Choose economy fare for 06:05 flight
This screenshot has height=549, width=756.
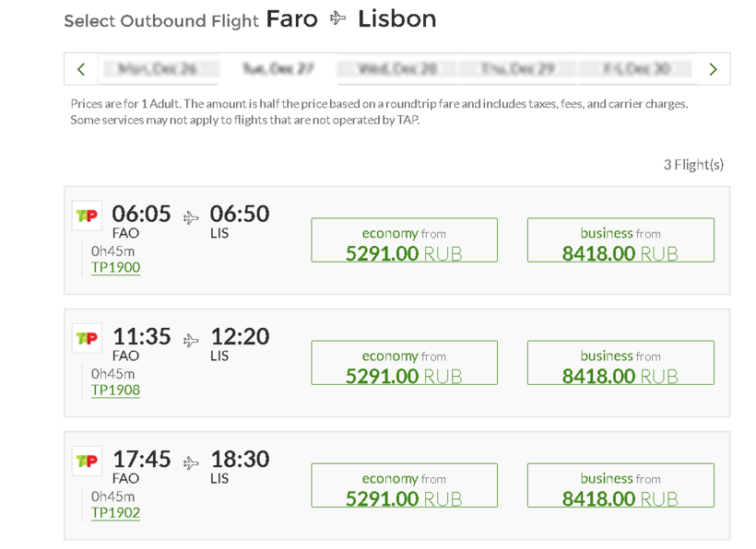point(404,240)
